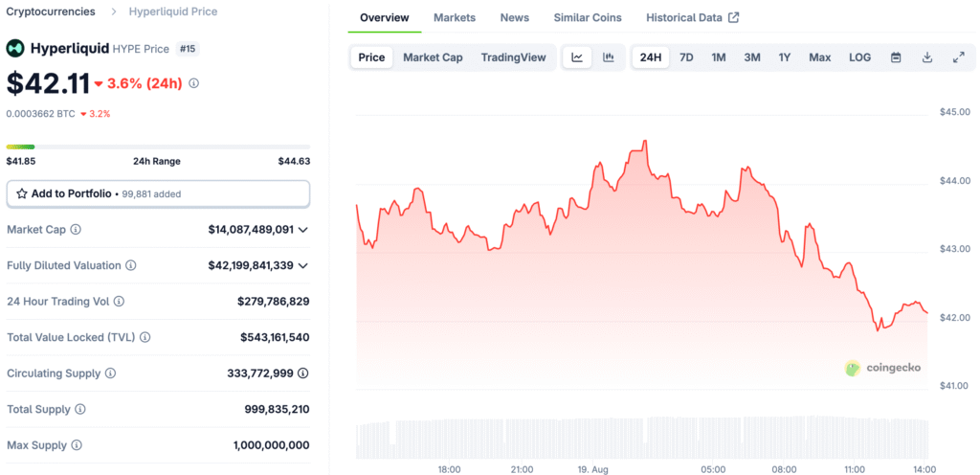The width and height of the screenshot is (980, 475).
Task: Toggle LOG scale on chart
Action: (x=860, y=57)
